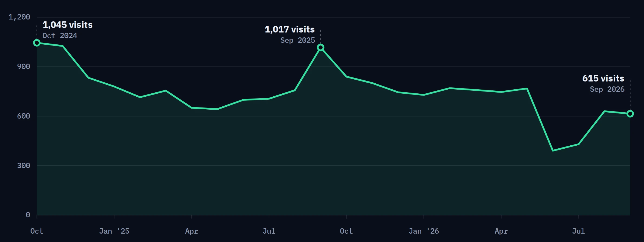Click the "1,200" y-axis label
The image size is (644, 242).
[x=19, y=17]
